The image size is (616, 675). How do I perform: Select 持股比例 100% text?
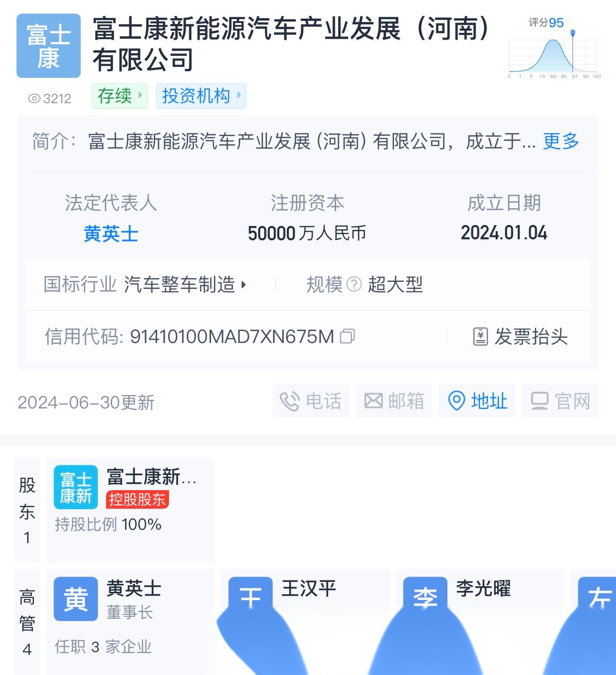click(x=108, y=525)
